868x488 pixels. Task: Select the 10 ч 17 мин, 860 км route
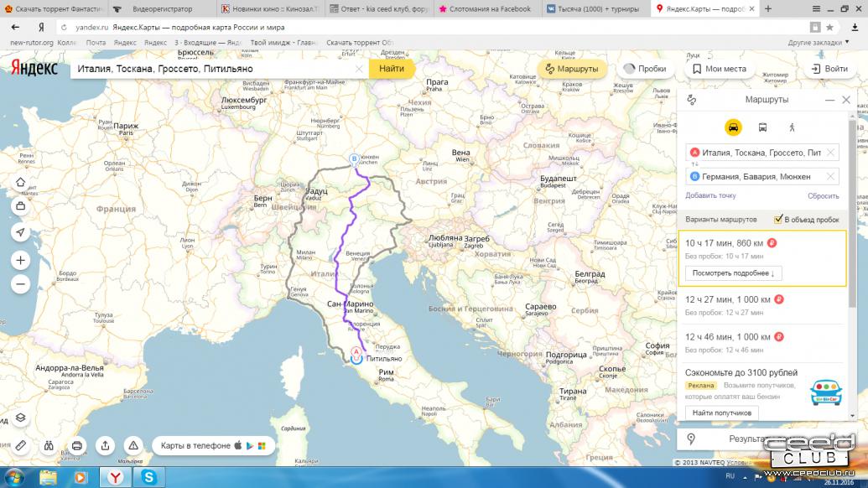pos(762,257)
